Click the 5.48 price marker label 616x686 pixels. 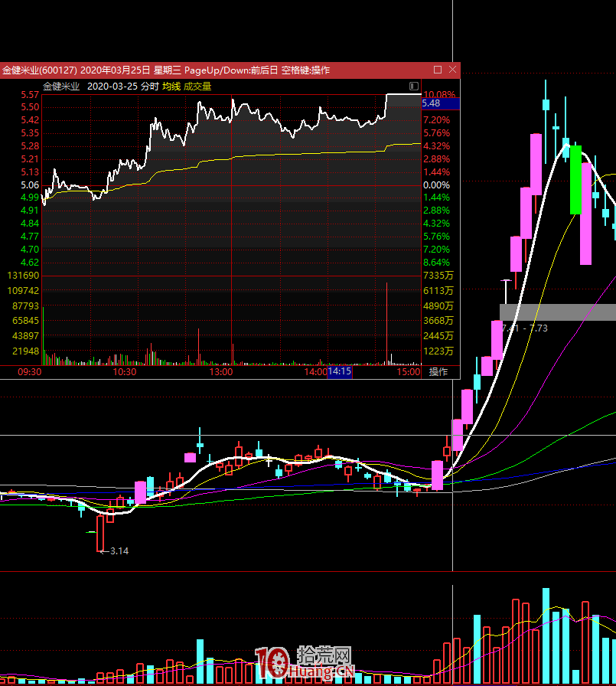(x=441, y=103)
